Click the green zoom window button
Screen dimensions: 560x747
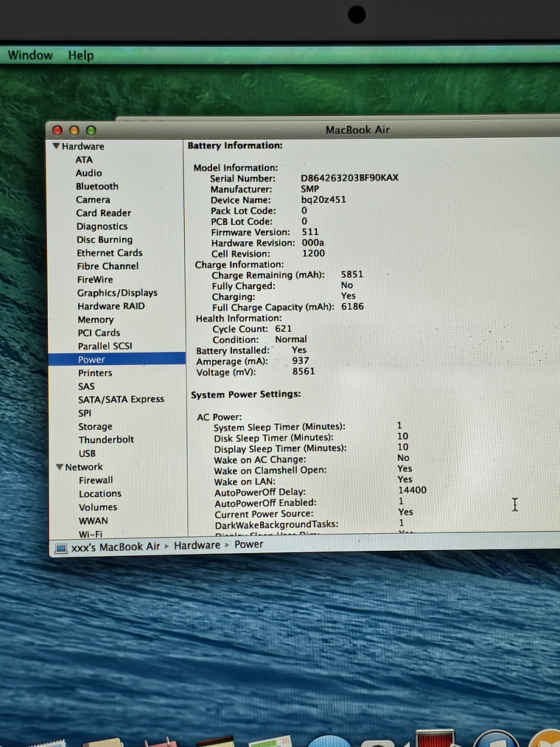91,131
